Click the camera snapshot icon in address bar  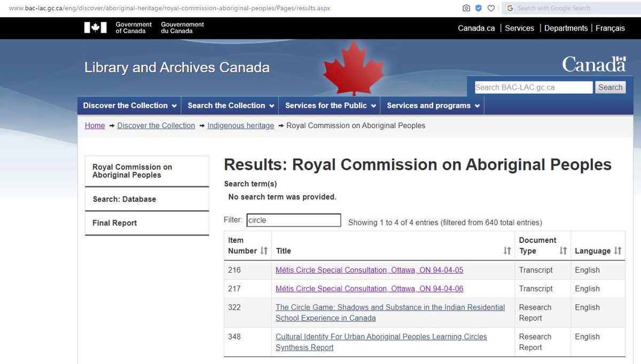pos(466,8)
